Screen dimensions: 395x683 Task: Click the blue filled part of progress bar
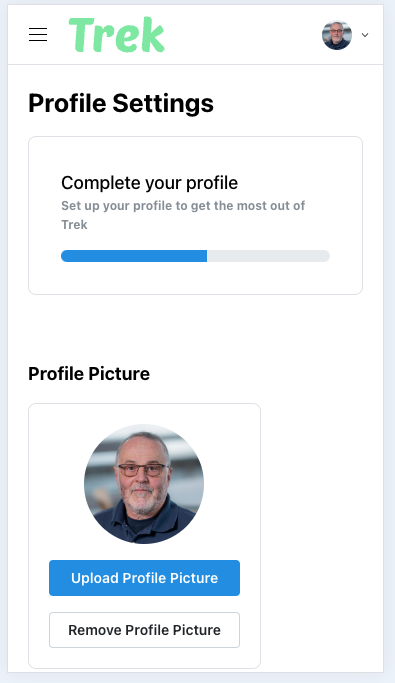coord(134,256)
